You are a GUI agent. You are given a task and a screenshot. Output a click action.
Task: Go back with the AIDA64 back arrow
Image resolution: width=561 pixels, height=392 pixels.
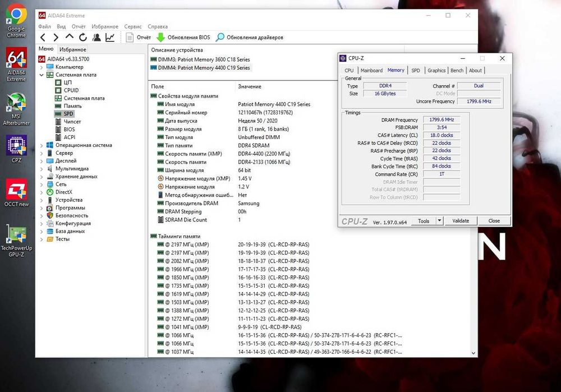[x=43, y=37]
